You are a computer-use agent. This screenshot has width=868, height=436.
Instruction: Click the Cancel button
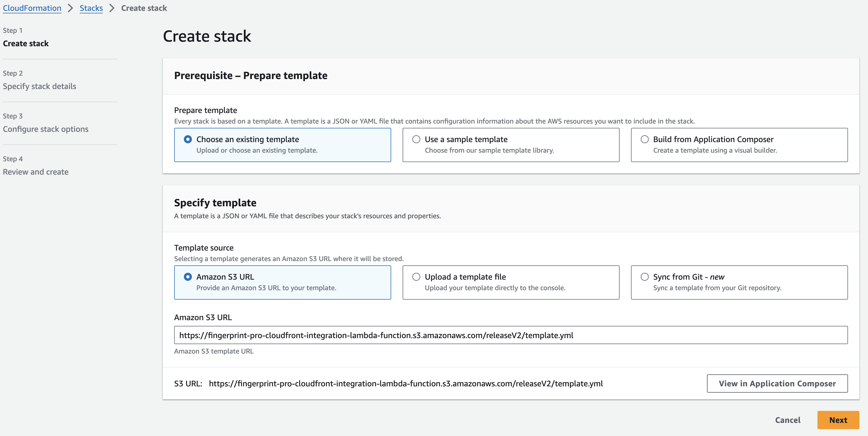pos(787,420)
